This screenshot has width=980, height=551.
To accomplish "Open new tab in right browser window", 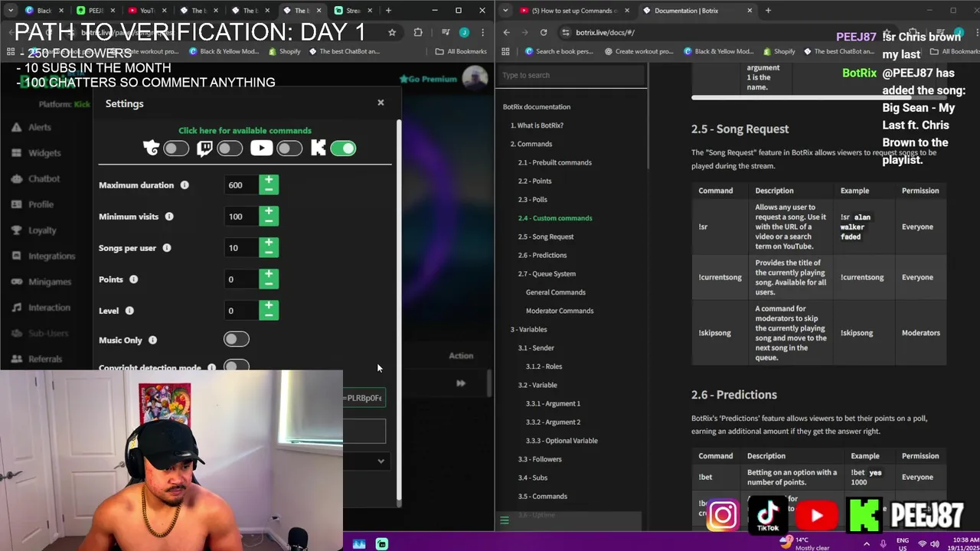I will point(768,11).
